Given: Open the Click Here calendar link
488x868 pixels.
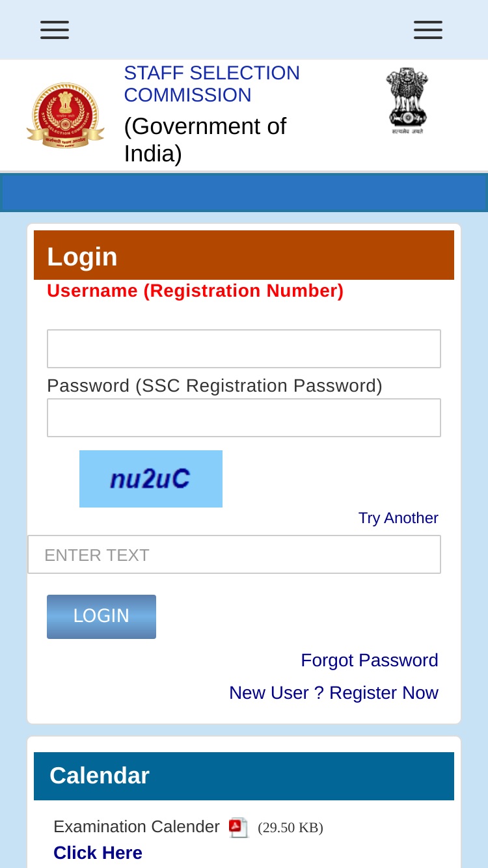Looking at the screenshot, I should coord(98,852).
